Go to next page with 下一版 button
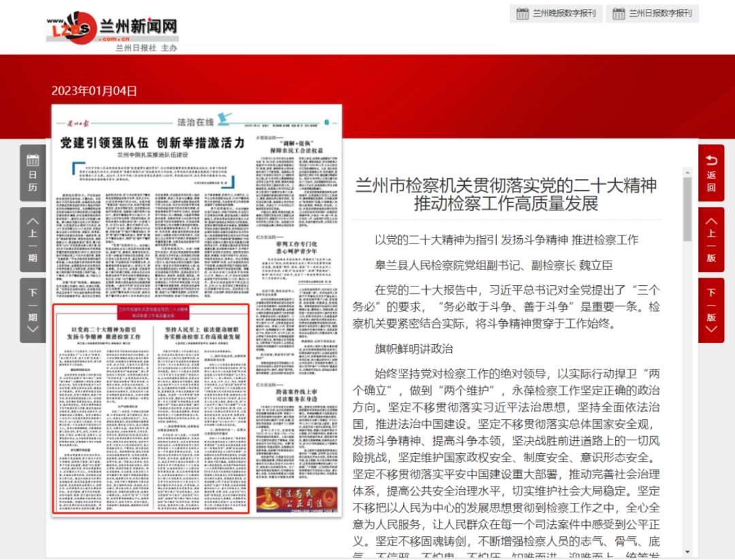The image size is (735, 560). tap(710, 310)
